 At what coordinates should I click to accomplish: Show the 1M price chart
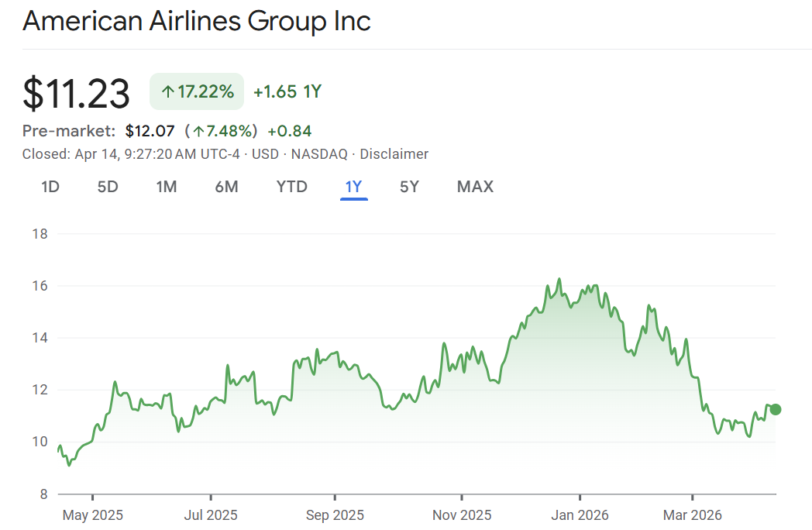(x=166, y=187)
